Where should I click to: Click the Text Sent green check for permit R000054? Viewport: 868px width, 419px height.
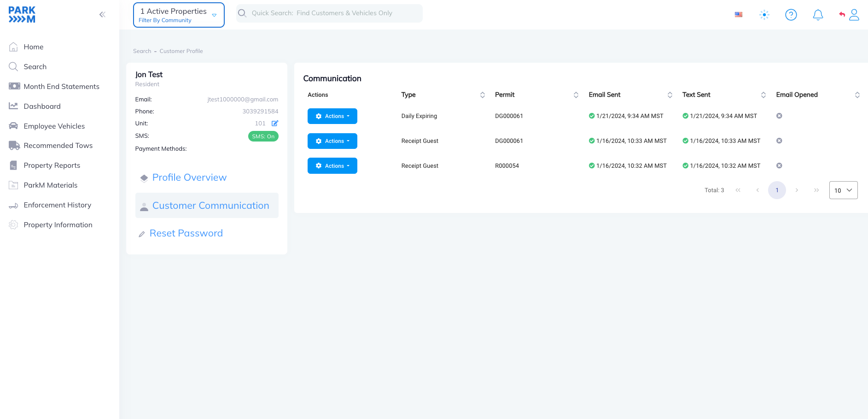[685, 165]
